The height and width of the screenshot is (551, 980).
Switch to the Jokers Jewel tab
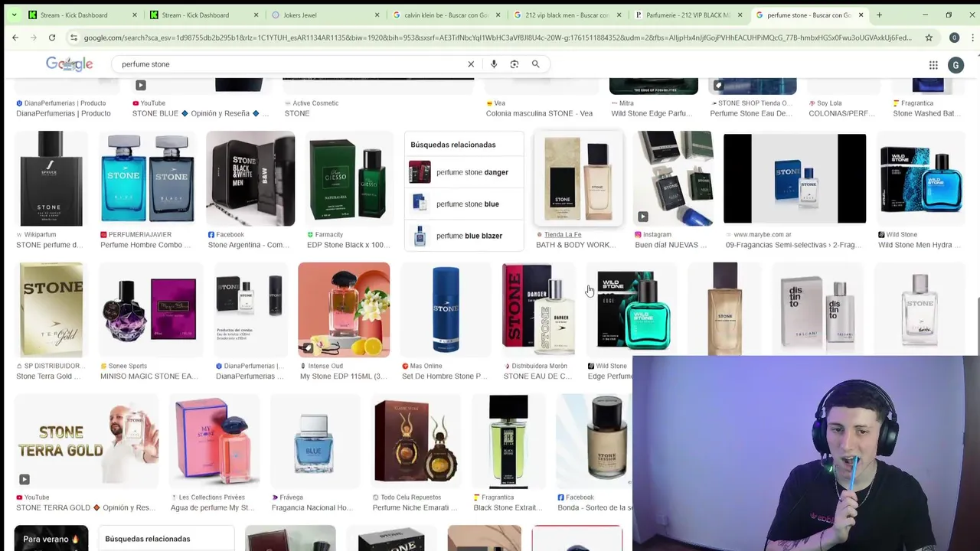325,15
